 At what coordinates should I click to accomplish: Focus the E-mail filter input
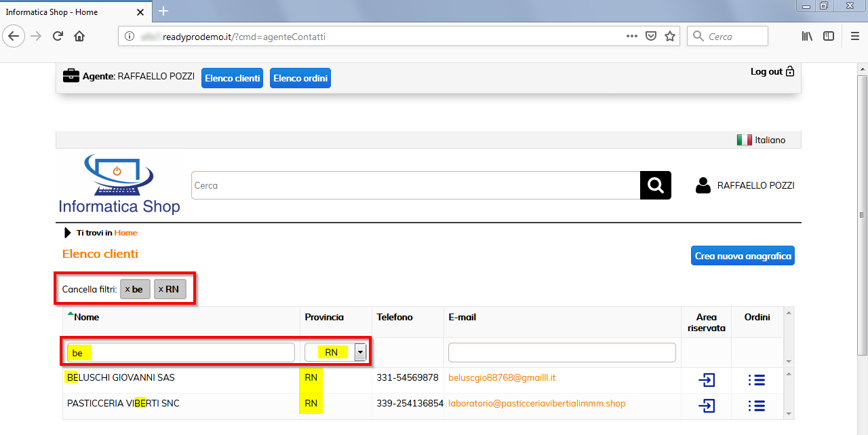(562, 353)
